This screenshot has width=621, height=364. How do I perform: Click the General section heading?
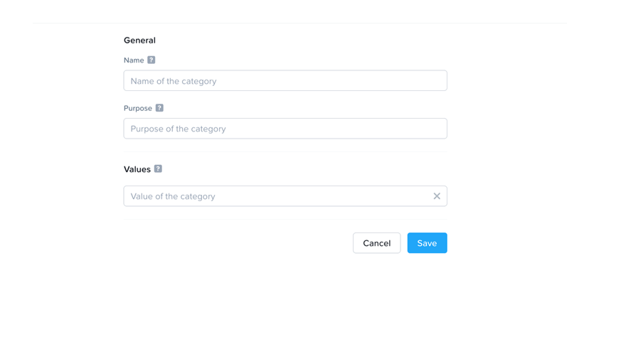pos(139,41)
